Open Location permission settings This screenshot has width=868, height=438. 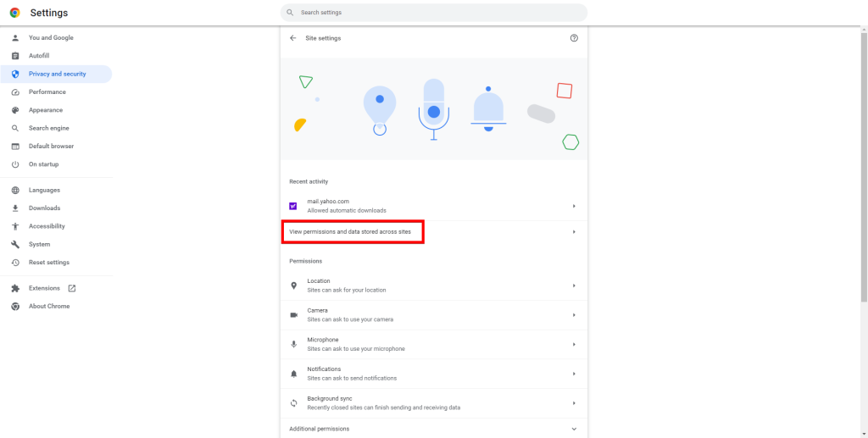434,286
